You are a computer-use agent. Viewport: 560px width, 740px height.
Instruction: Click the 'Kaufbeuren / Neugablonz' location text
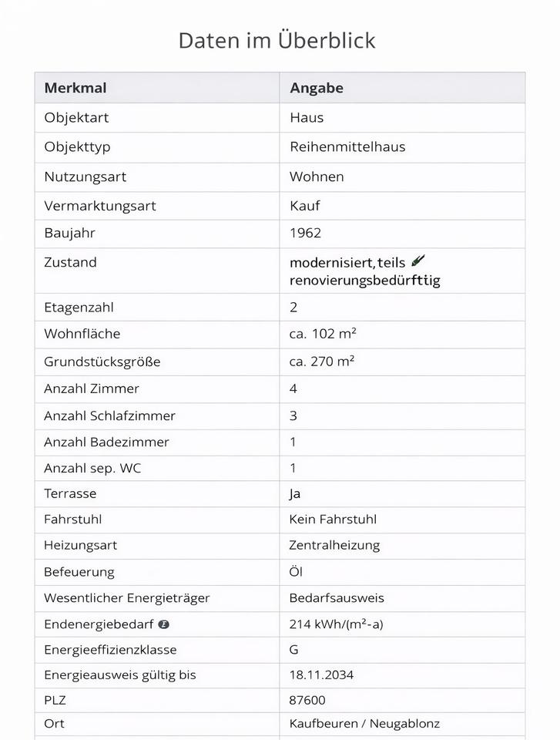pyautogui.click(x=364, y=723)
